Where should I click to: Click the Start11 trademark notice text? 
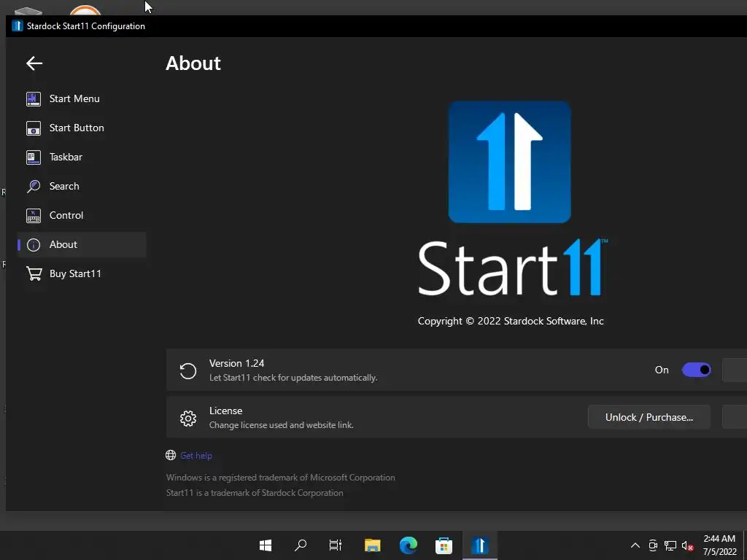coord(255,492)
